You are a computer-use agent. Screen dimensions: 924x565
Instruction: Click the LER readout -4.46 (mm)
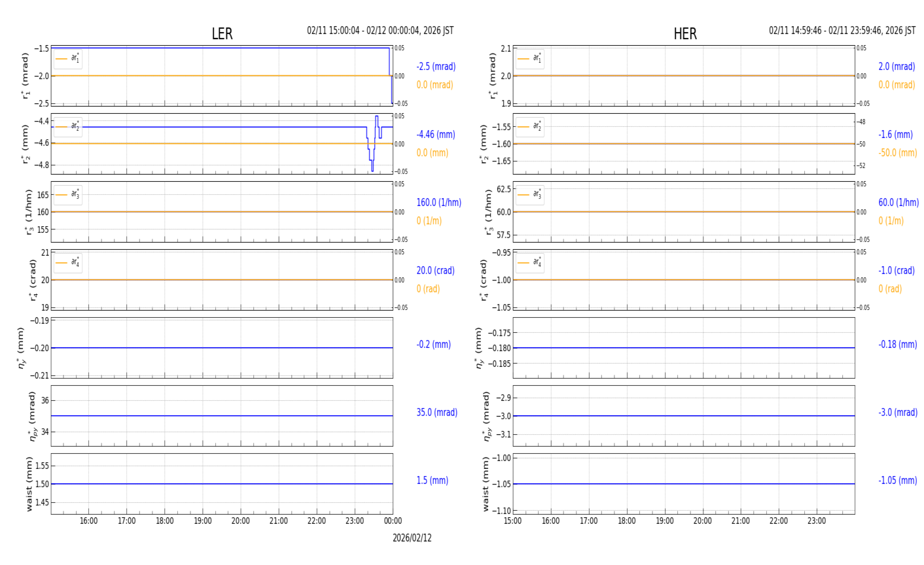click(x=436, y=135)
